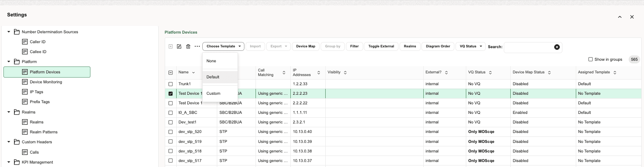Collapse the Custom Headers tree node arrow
Image resolution: width=644 pixels, height=167 pixels.
(x=9, y=142)
